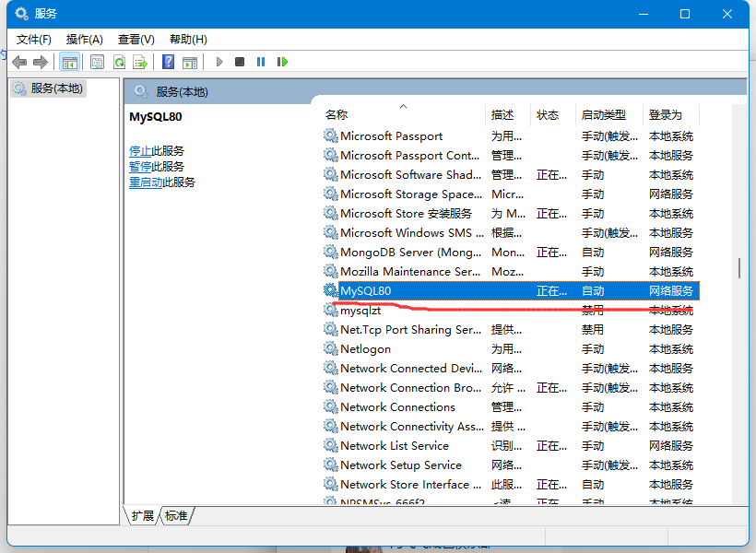Click the Back arrow in toolbar
Screen dimensions: 756x553
(19, 62)
